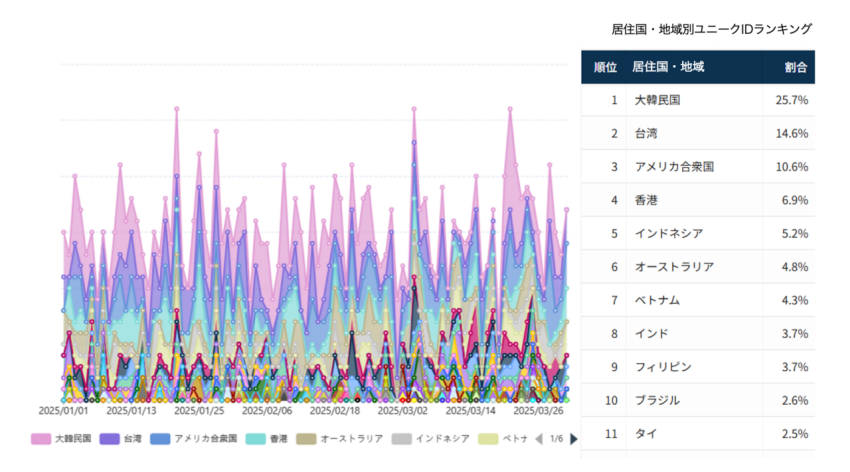Image resolution: width=850 pixels, height=472 pixels.
Task: Click the purple 台湾 legend swatch
Action: [110, 439]
